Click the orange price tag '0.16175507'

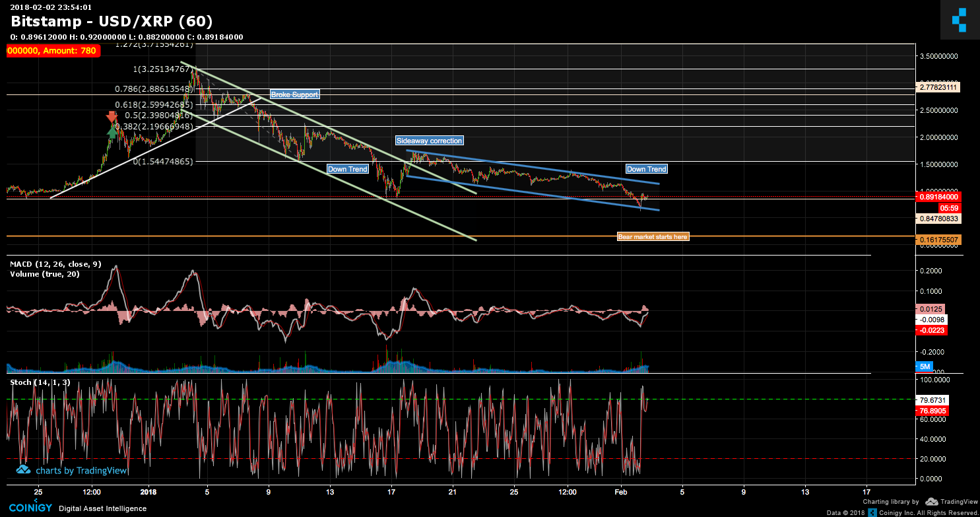point(939,239)
